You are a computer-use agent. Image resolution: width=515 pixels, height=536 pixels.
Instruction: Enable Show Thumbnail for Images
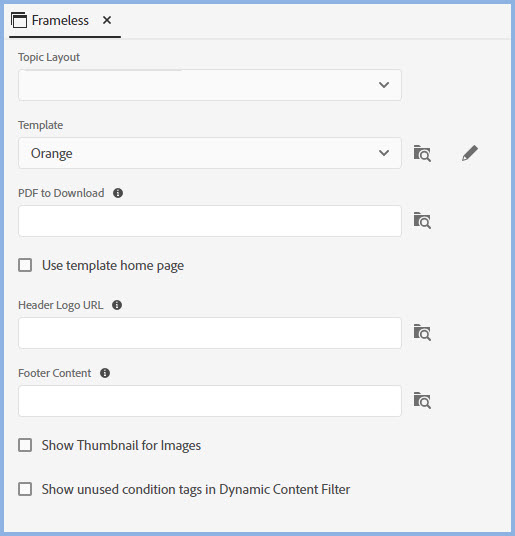click(25, 445)
